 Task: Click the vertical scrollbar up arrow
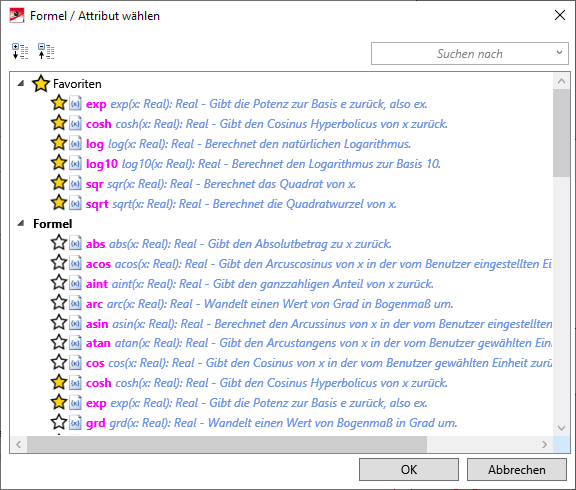pyautogui.click(x=561, y=81)
